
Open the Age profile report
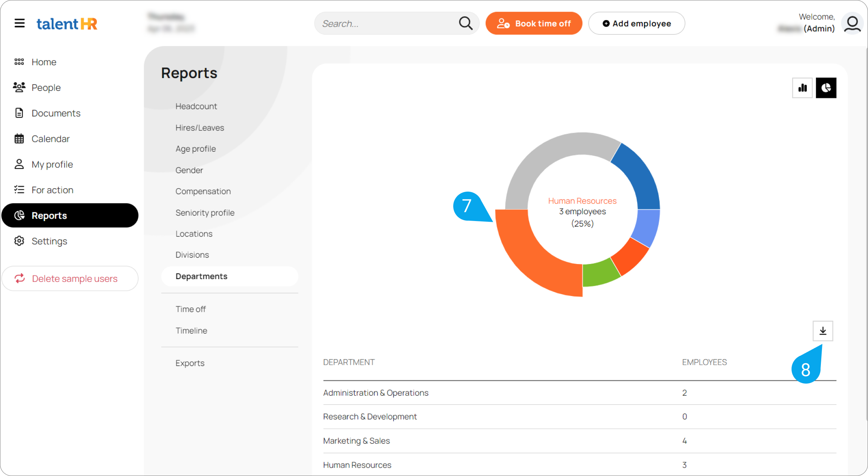click(x=196, y=149)
